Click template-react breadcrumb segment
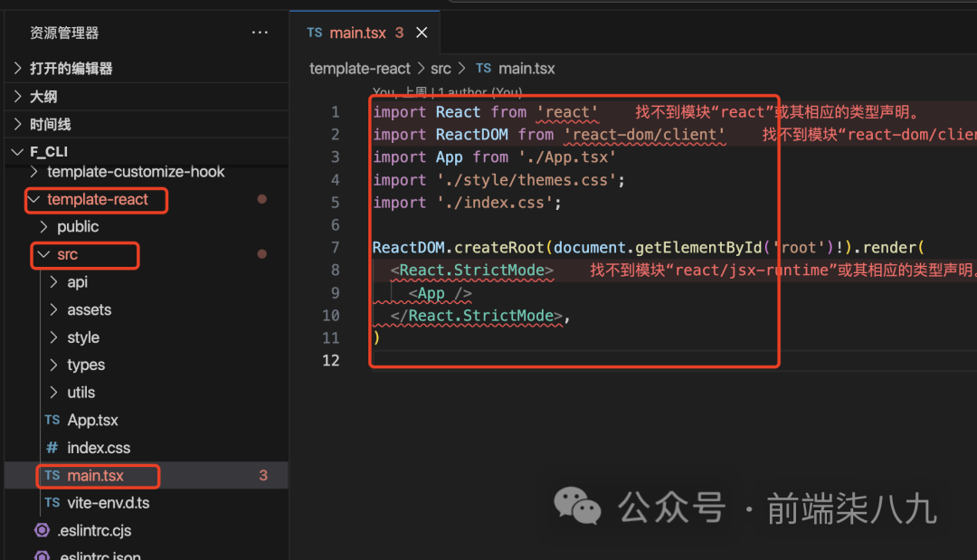 (359, 69)
